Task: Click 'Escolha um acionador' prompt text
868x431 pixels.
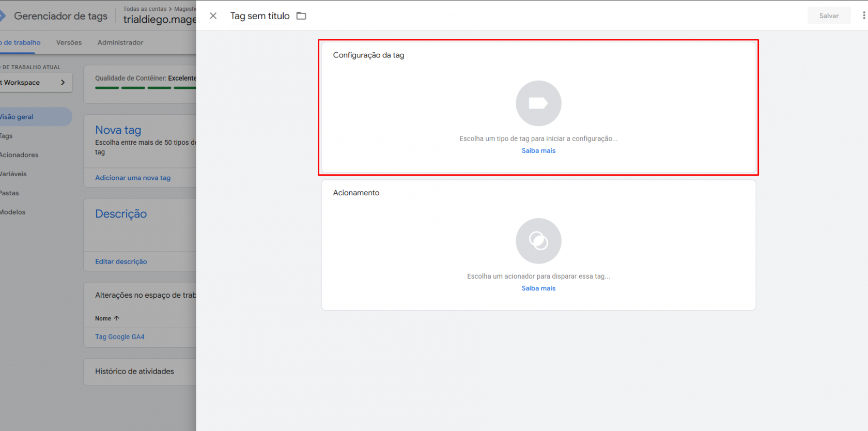Action: (x=538, y=276)
